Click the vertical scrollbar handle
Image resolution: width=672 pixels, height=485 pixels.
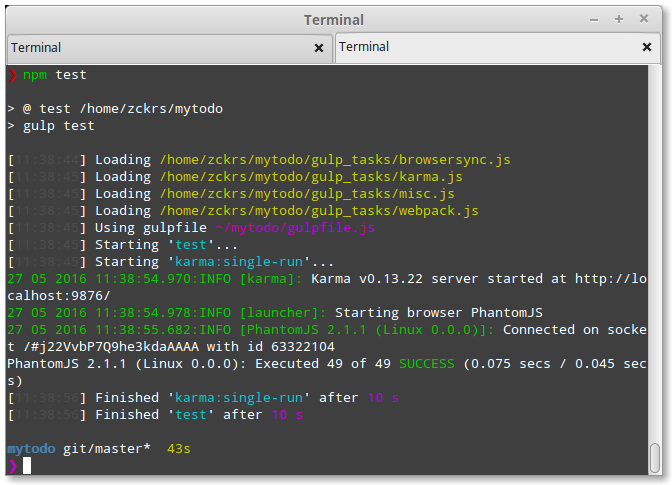point(655,454)
